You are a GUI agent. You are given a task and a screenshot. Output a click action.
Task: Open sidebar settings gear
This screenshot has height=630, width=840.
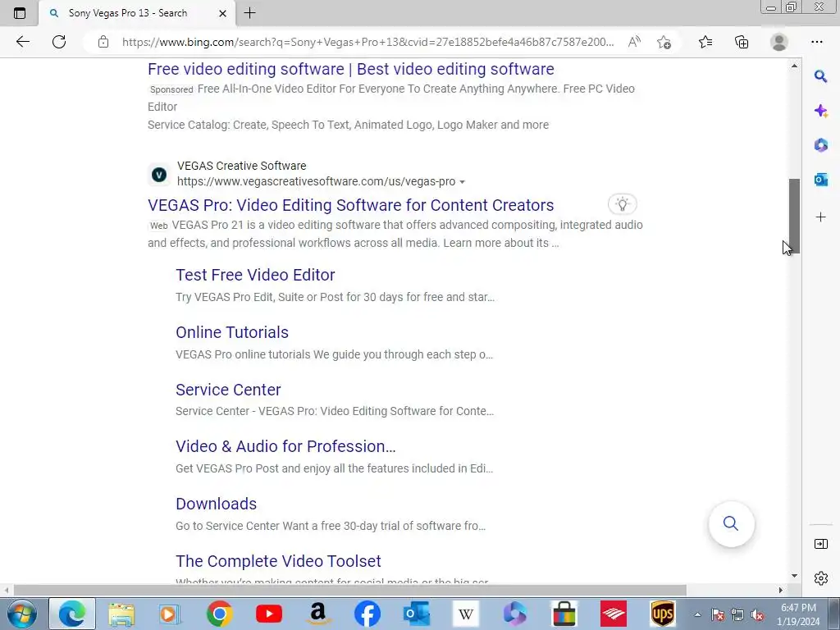coord(820,578)
